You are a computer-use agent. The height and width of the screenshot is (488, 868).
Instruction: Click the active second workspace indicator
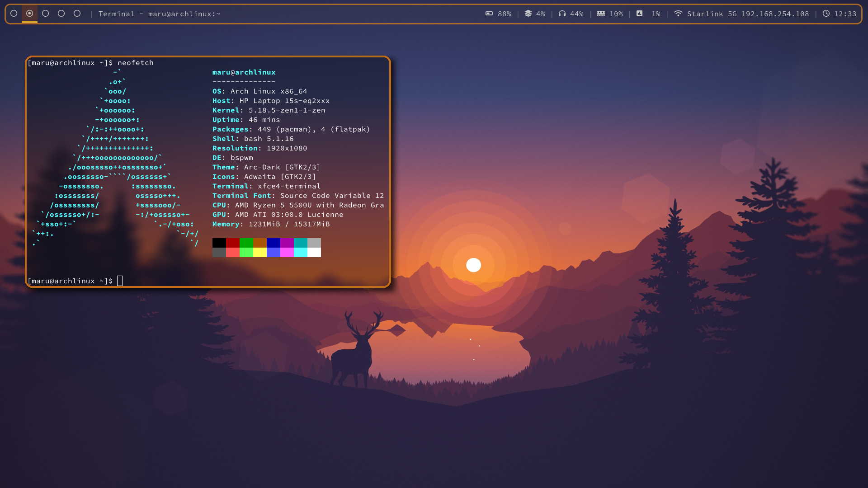pos(29,14)
